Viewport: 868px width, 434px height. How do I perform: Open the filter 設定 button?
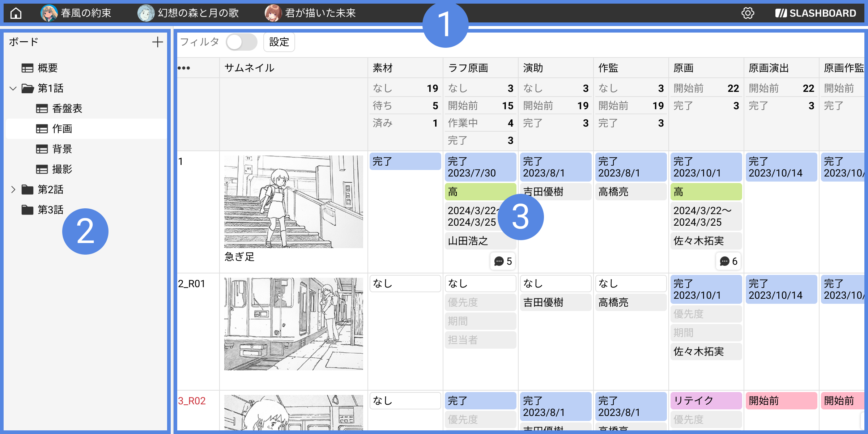[x=279, y=42]
